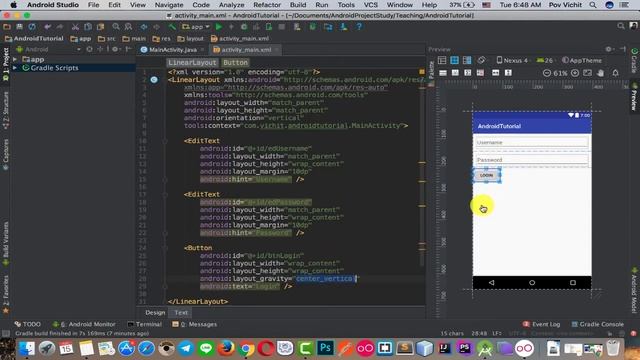The width and height of the screenshot is (640, 360).
Task: Open the Build menu
Action: (298, 5)
